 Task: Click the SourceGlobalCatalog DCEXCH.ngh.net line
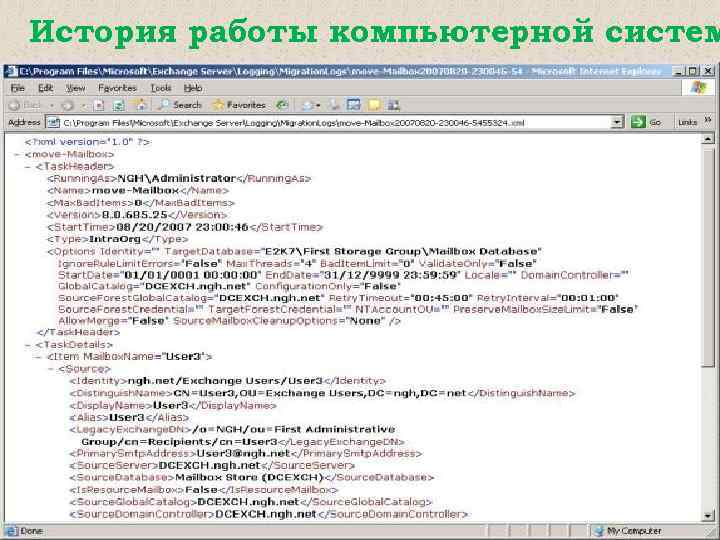point(251,502)
